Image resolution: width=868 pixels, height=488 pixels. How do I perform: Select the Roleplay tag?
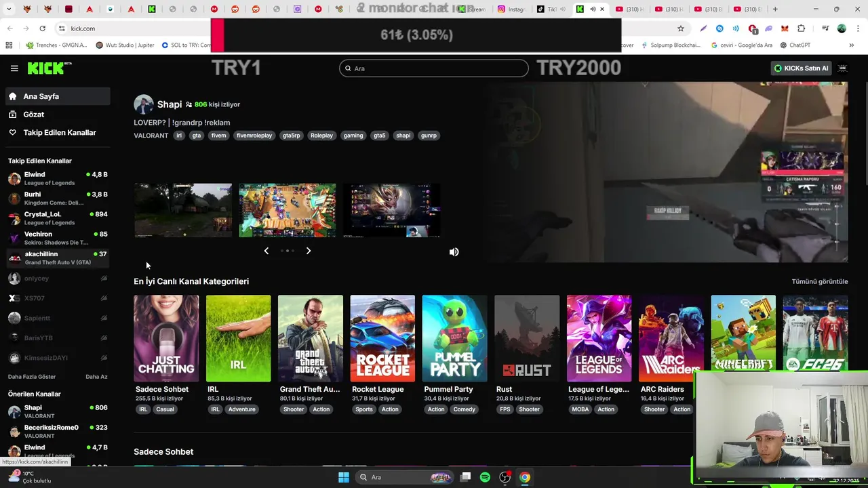pos(321,136)
